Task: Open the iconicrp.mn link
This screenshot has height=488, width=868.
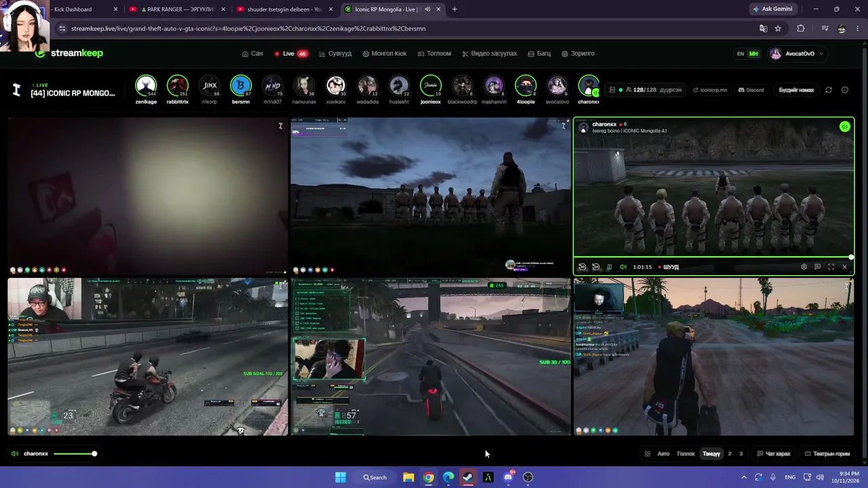Action: click(x=709, y=90)
